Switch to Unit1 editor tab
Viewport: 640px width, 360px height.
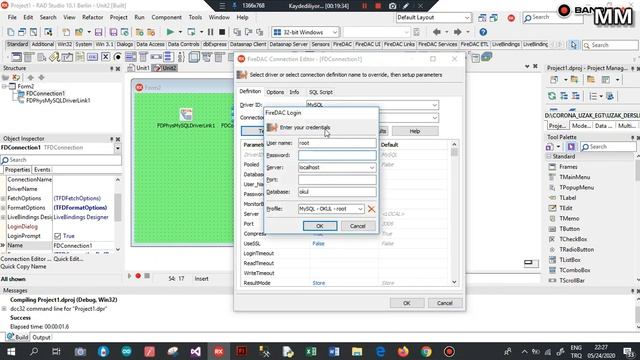tap(139, 68)
